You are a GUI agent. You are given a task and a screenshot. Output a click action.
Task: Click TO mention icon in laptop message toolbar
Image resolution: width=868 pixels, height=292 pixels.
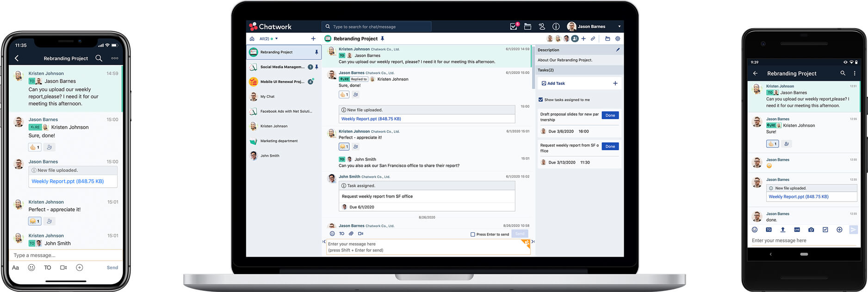(x=341, y=234)
